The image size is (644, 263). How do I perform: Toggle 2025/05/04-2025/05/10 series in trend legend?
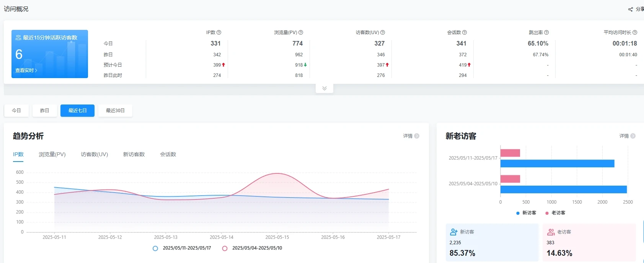[x=225, y=248]
